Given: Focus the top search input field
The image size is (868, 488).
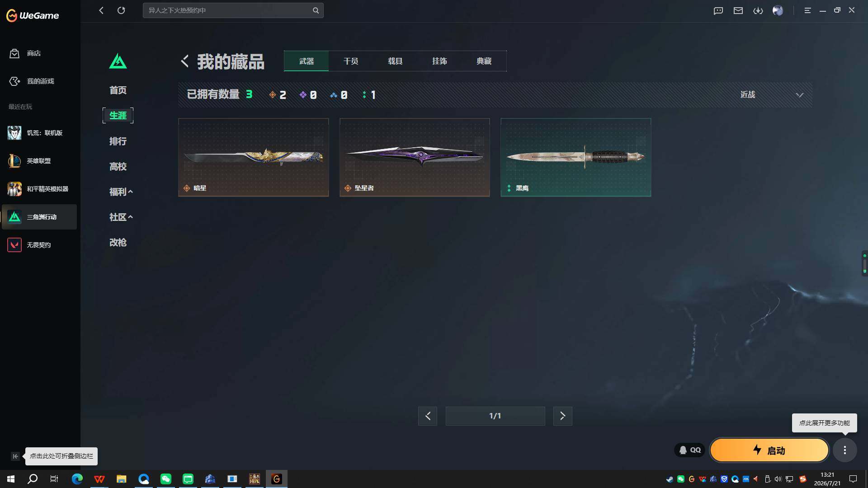Looking at the screenshot, I should [233, 10].
